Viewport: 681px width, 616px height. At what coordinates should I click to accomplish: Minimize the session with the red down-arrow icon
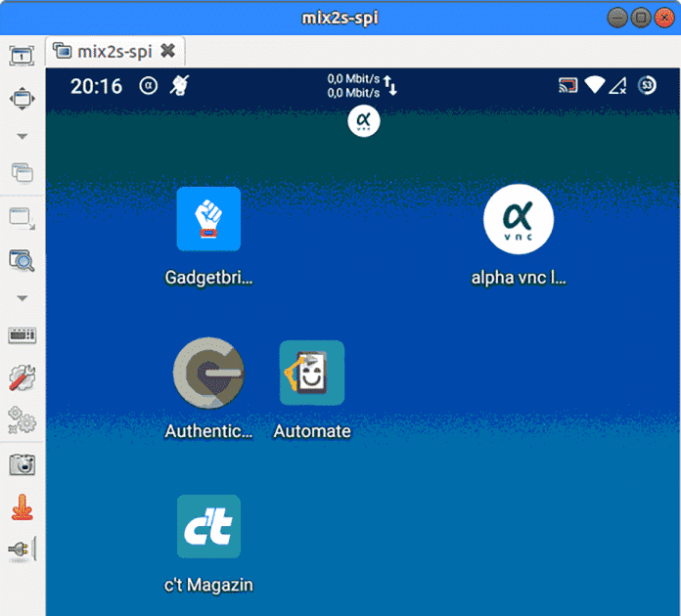pyautogui.click(x=23, y=507)
